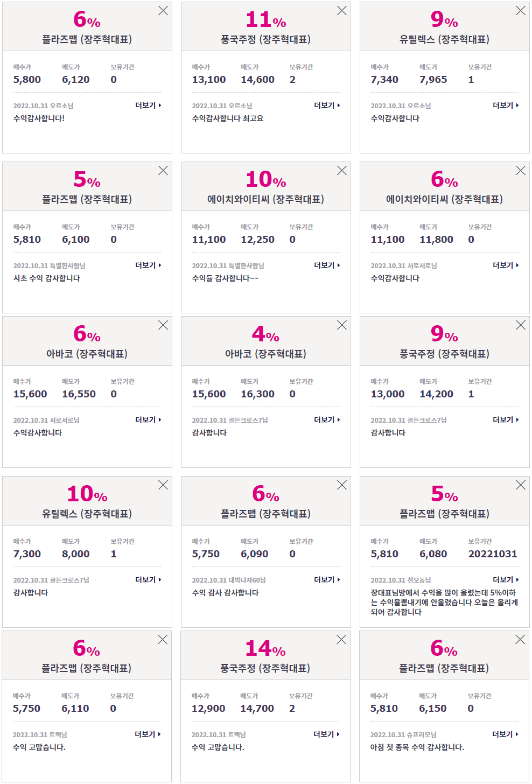Show more of the 대박나자60님 review
This screenshot has width=532, height=784.
click(x=327, y=580)
